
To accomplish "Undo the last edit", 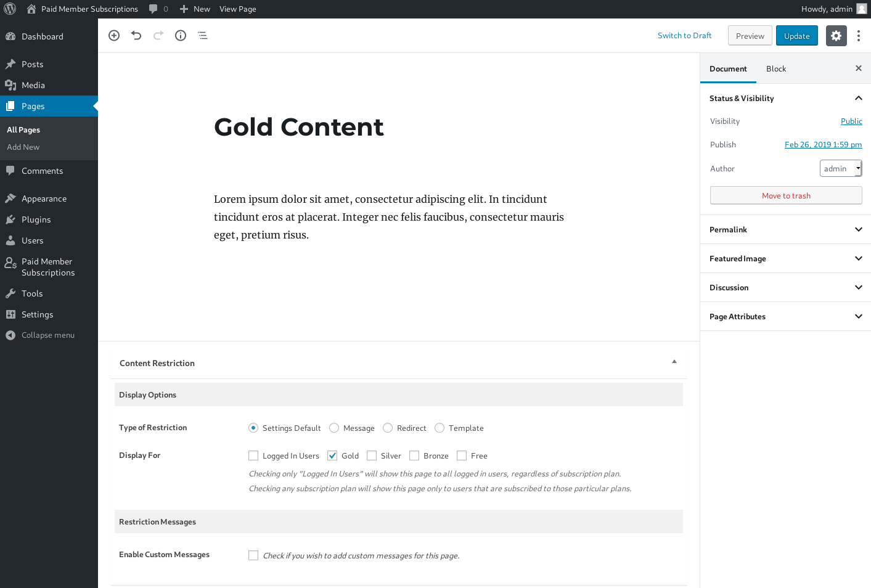I will (136, 36).
